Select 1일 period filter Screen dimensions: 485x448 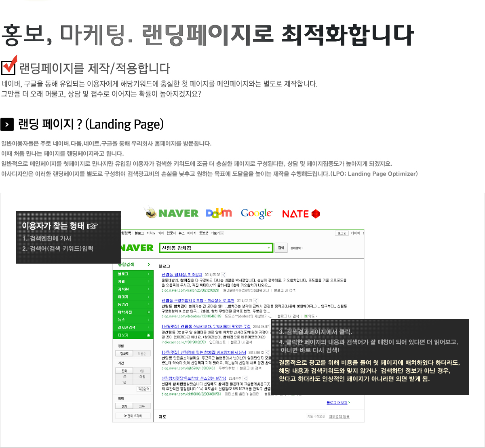[x=142, y=371]
